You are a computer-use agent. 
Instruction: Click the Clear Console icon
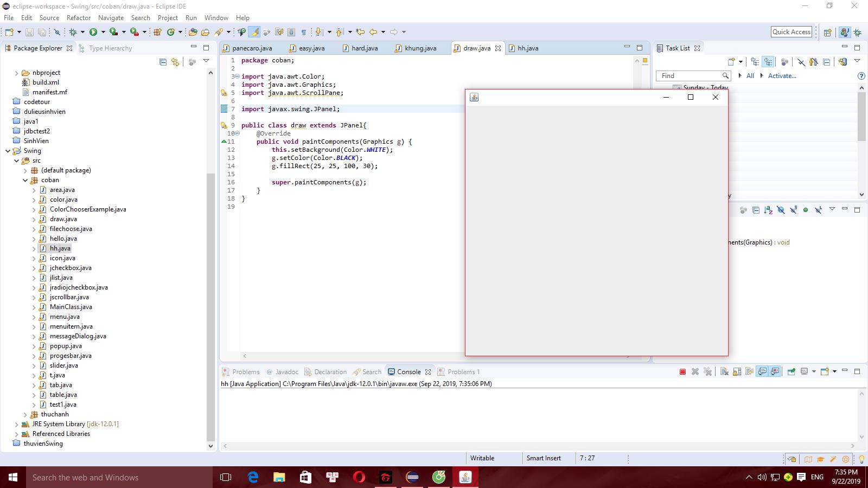tap(724, 371)
